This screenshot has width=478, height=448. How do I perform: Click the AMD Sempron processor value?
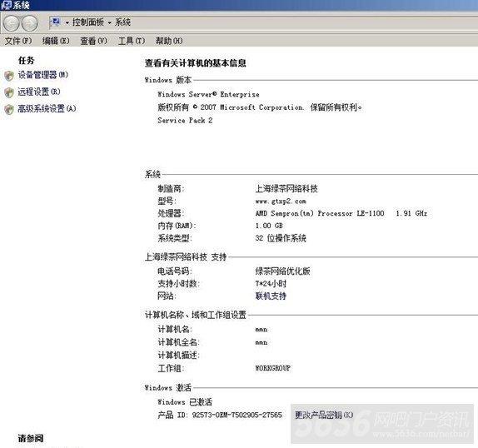(x=341, y=213)
